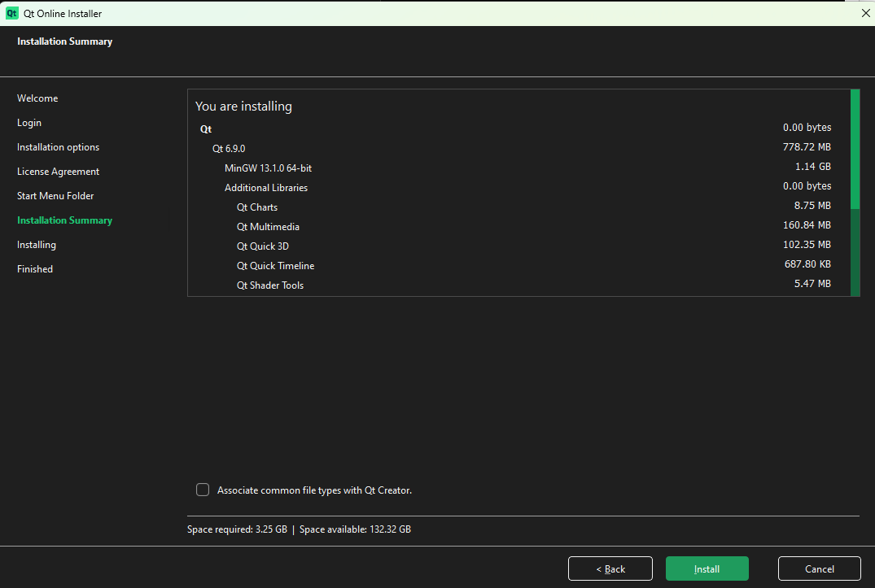Click the 778.72 MB size value

tap(807, 147)
